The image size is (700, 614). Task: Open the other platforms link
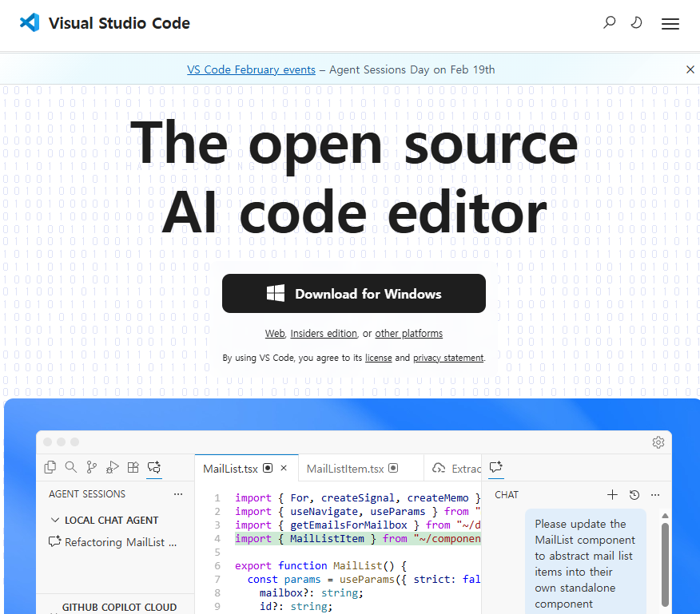click(408, 333)
